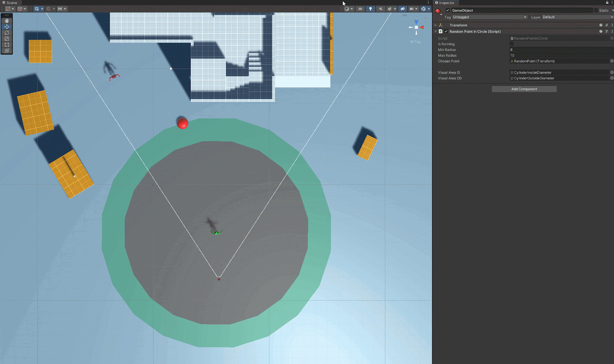The width and height of the screenshot is (614, 364).
Task: Click the red X axis gizmo cone
Action: point(422,27)
